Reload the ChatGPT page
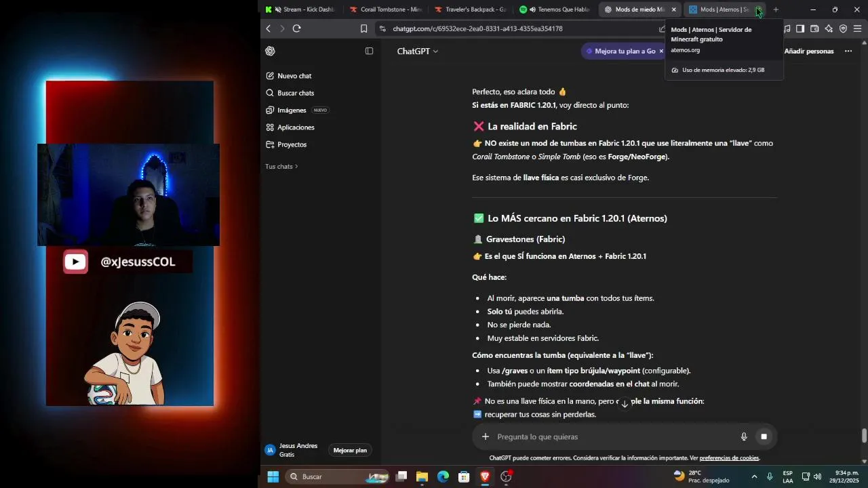This screenshot has height=488, width=868. (296, 28)
